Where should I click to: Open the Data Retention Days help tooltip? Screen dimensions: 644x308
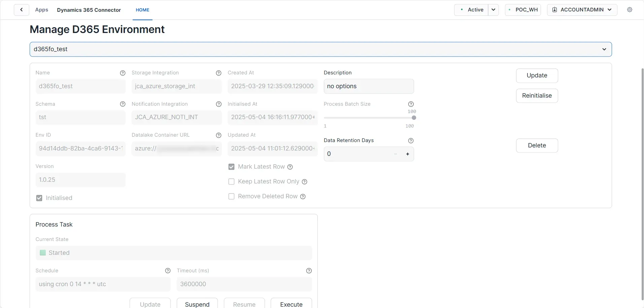[x=411, y=140]
